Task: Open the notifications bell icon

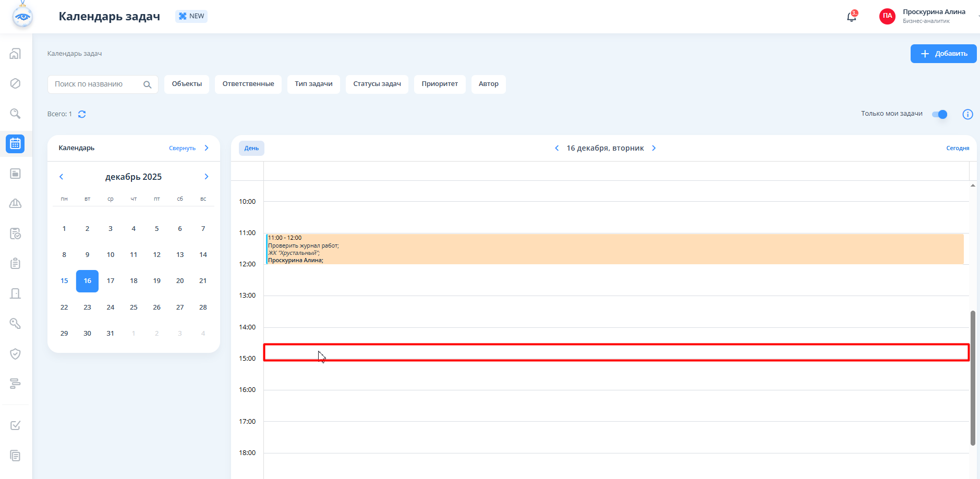Action: coord(851,17)
